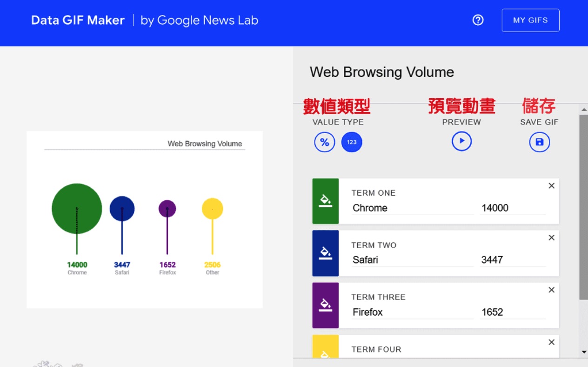Click the help question mark icon
588x367 pixels.
[478, 20]
